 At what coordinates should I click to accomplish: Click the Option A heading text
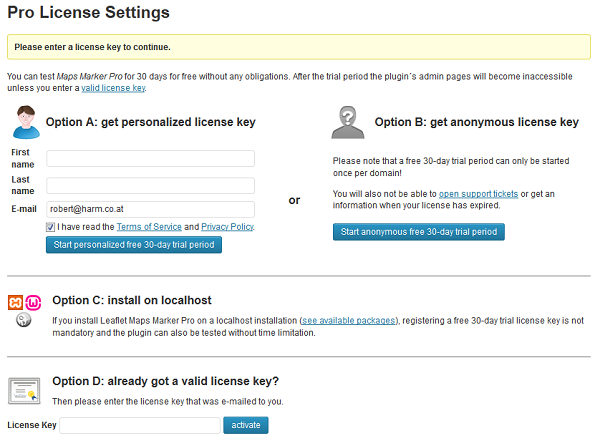(151, 122)
